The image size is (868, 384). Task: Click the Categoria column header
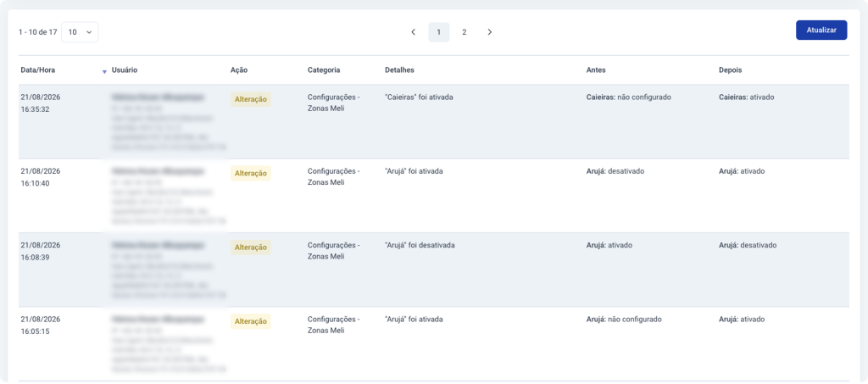pos(324,70)
